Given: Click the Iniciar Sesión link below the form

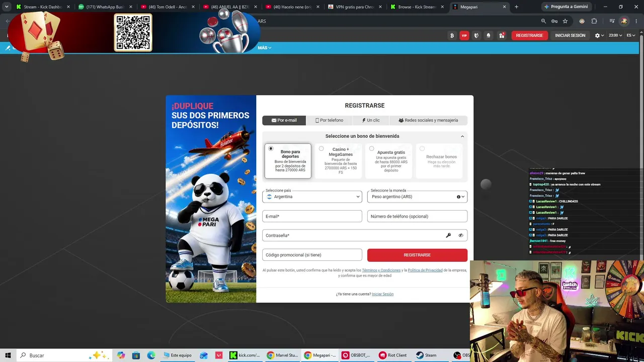Looking at the screenshot, I should [x=382, y=294].
